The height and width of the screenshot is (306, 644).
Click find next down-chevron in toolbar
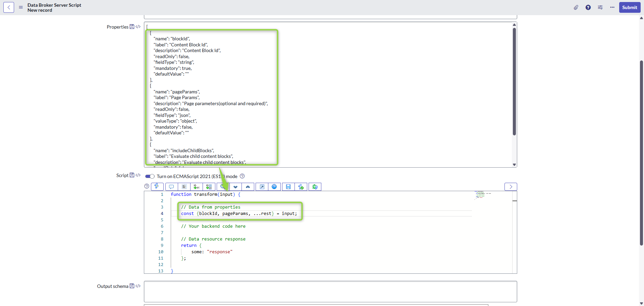coord(235,187)
